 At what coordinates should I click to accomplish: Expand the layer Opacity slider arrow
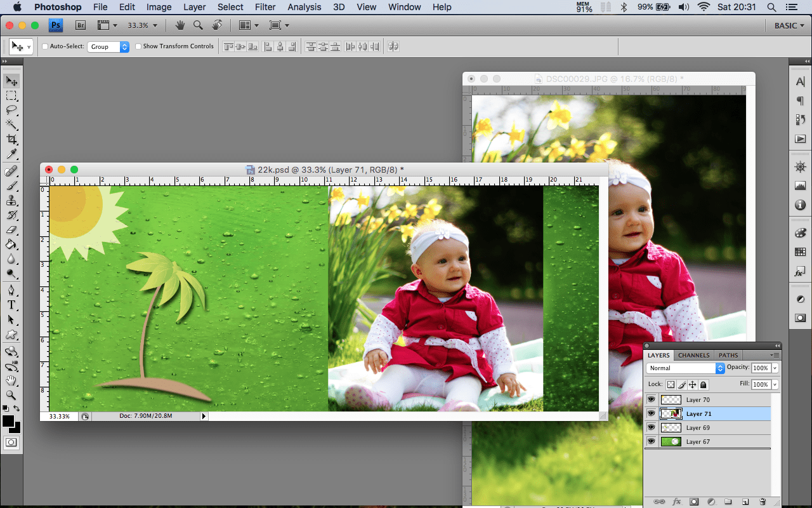point(775,368)
